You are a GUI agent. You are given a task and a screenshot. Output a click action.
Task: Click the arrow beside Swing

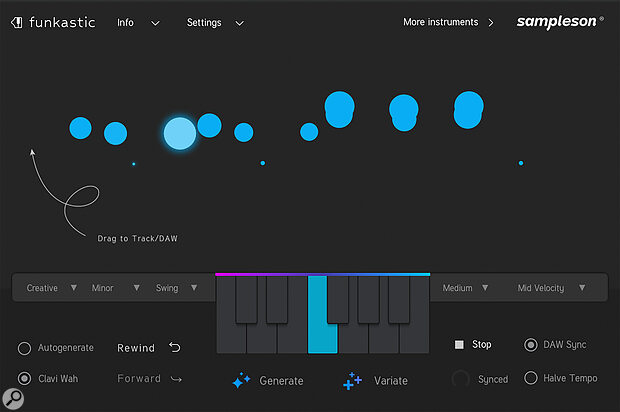[x=194, y=287]
